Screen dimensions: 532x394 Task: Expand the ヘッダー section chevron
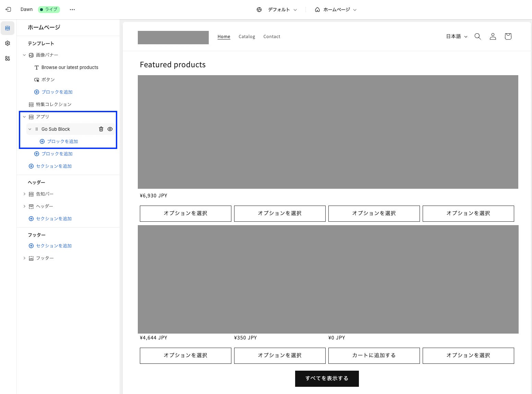[24, 206]
